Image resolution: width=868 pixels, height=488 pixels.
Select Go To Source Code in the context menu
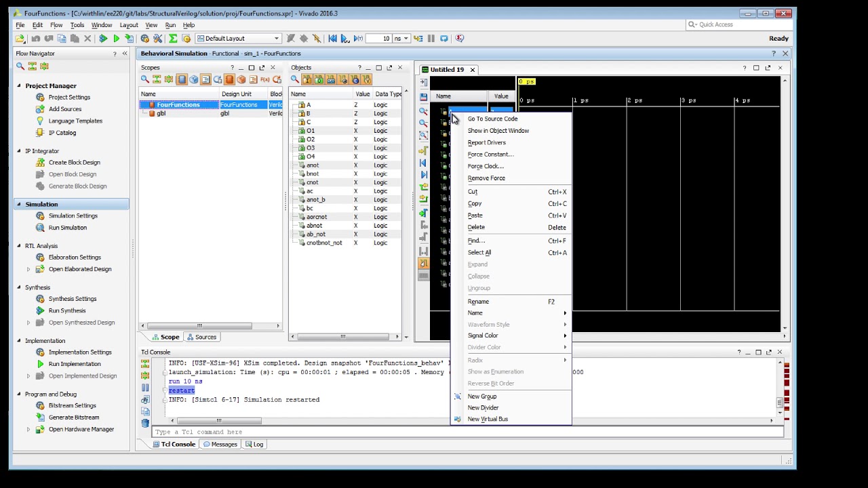point(511,119)
